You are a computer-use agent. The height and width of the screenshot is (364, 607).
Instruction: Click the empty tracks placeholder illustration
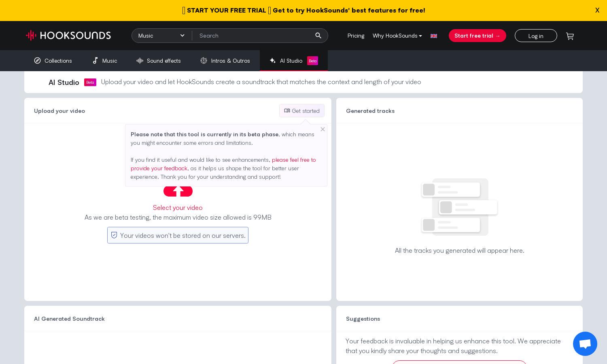pos(459,207)
